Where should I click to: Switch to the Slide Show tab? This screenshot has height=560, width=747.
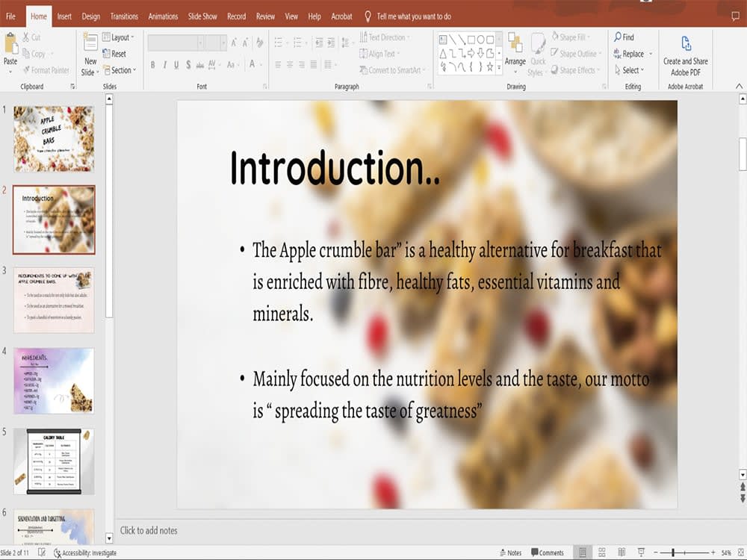tap(202, 16)
